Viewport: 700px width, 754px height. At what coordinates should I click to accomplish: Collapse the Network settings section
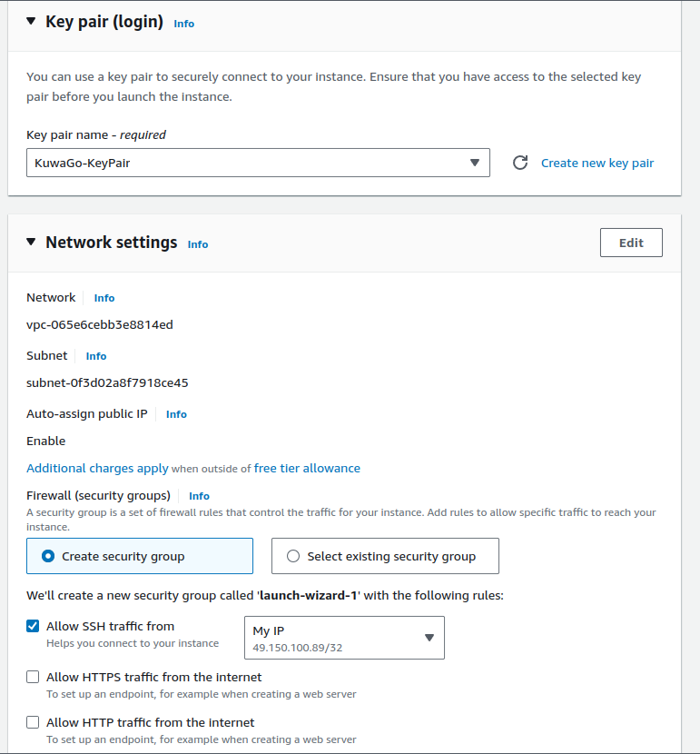32,243
